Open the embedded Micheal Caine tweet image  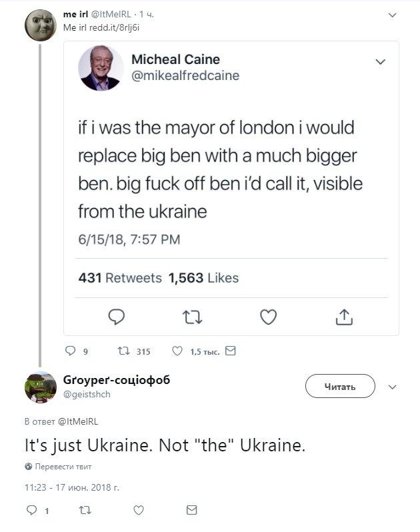[231, 188]
